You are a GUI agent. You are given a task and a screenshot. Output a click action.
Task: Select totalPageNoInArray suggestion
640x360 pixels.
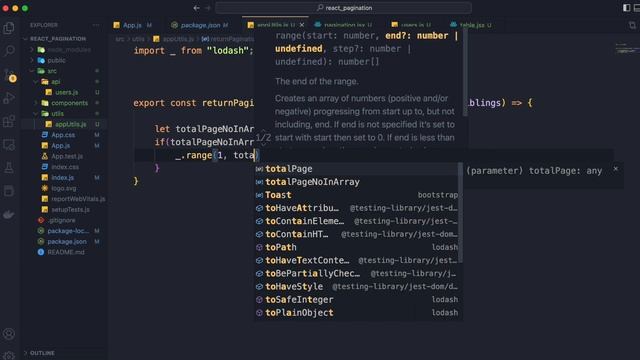356,182
